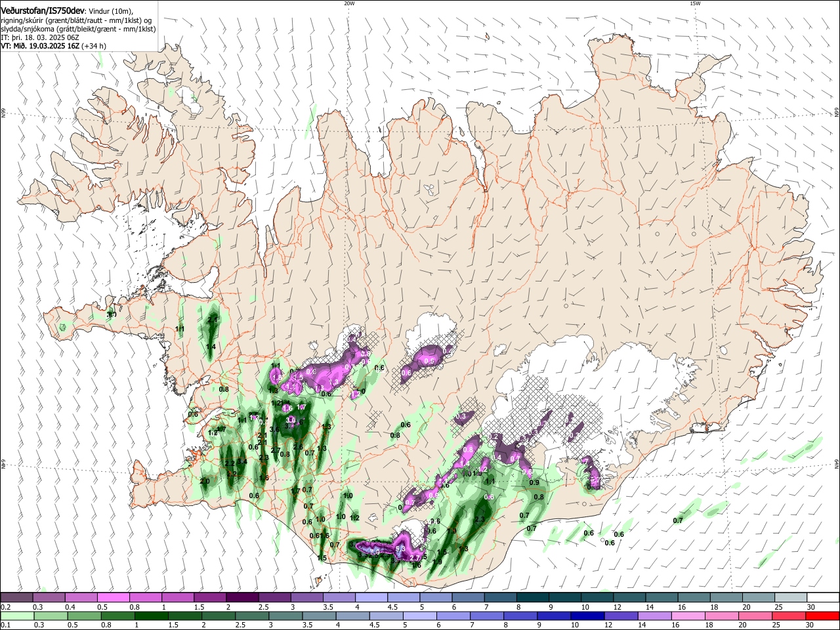Click the upper legend swatch between 0.2 and 0.3
Viewport: 840px width, 630px height.
[x=16, y=598]
